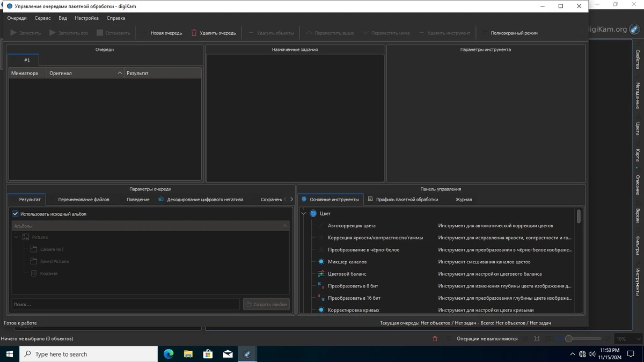Click the Миниатюра column header
Viewport: 644px width, 362px height.
[x=28, y=73]
